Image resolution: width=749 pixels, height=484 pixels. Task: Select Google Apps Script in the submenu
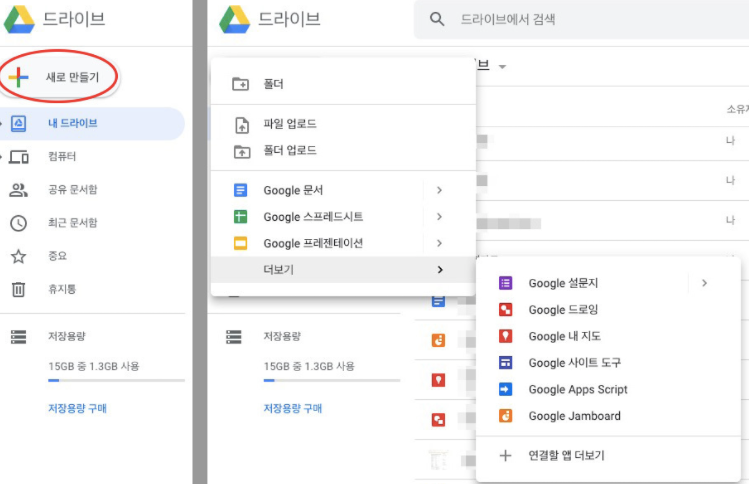(x=609, y=390)
